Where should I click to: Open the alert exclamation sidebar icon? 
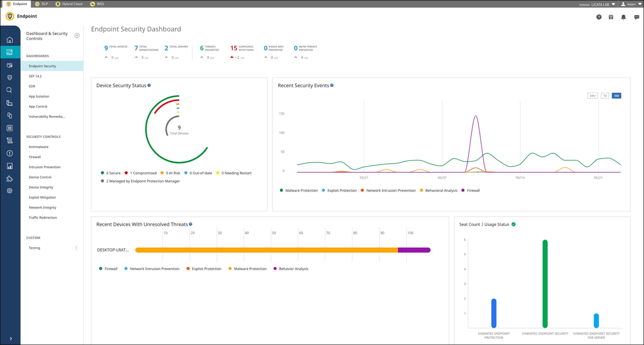click(x=10, y=153)
